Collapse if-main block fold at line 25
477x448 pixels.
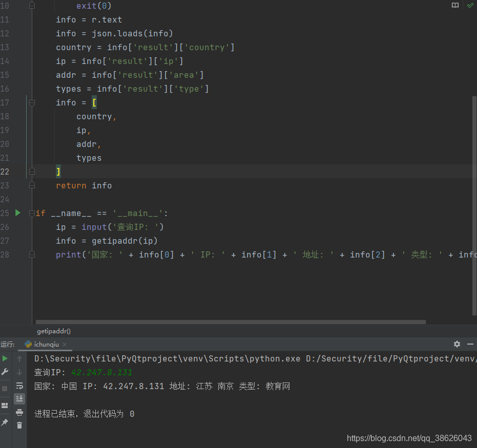[32, 213]
